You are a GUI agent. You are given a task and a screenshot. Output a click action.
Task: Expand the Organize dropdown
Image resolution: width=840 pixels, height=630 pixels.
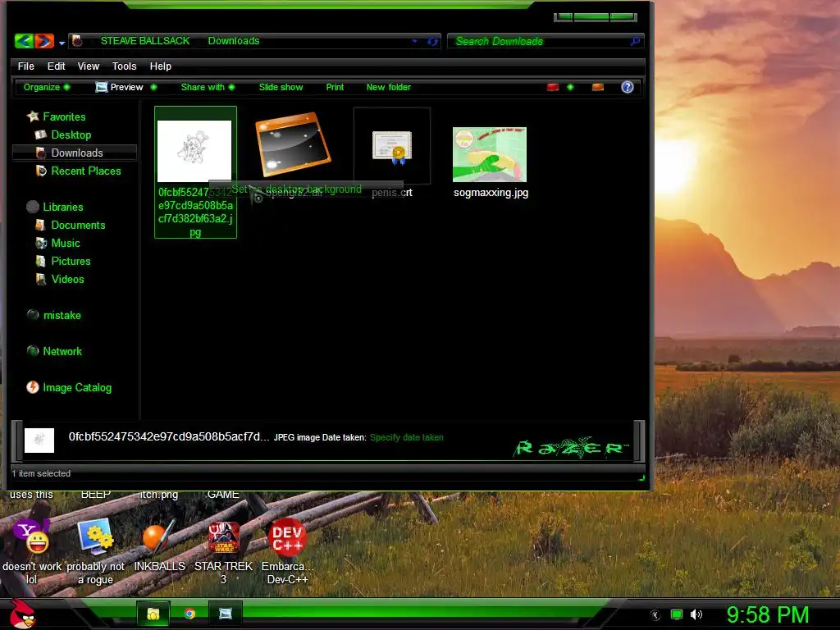point(47,87)
